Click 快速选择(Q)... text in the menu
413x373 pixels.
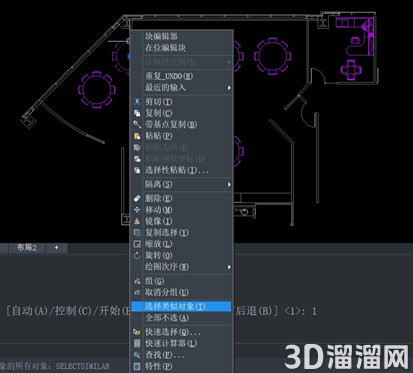173,332
